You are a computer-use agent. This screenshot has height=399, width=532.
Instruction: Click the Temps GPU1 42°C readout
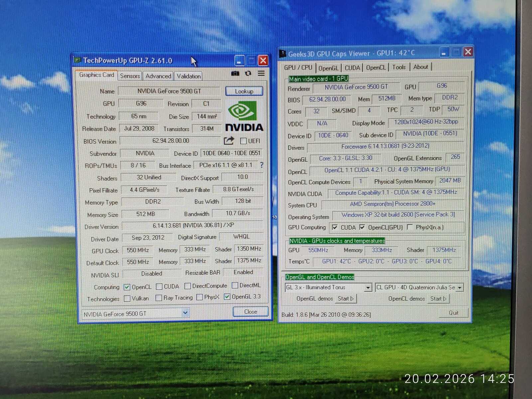pos(336,261)
